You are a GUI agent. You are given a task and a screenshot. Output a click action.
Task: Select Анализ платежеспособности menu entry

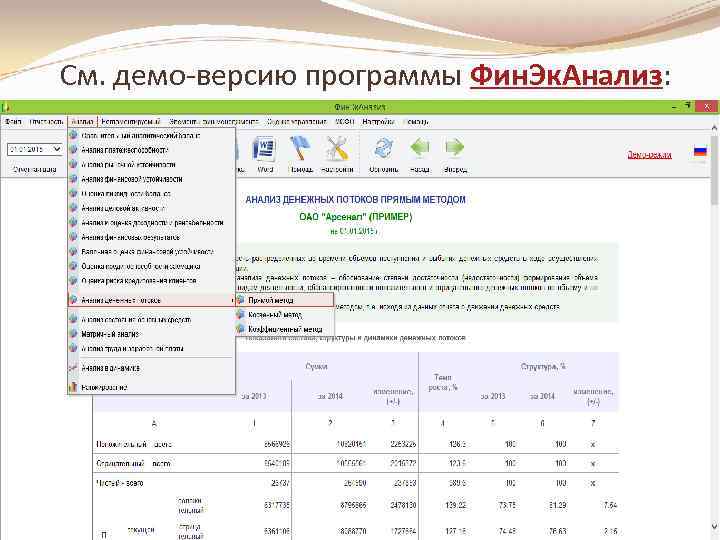[x=152, y=150]
